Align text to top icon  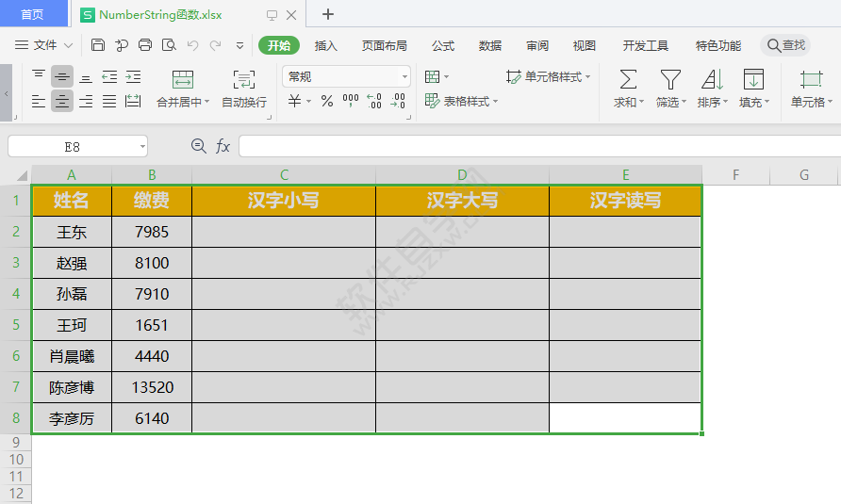(39, 75)
